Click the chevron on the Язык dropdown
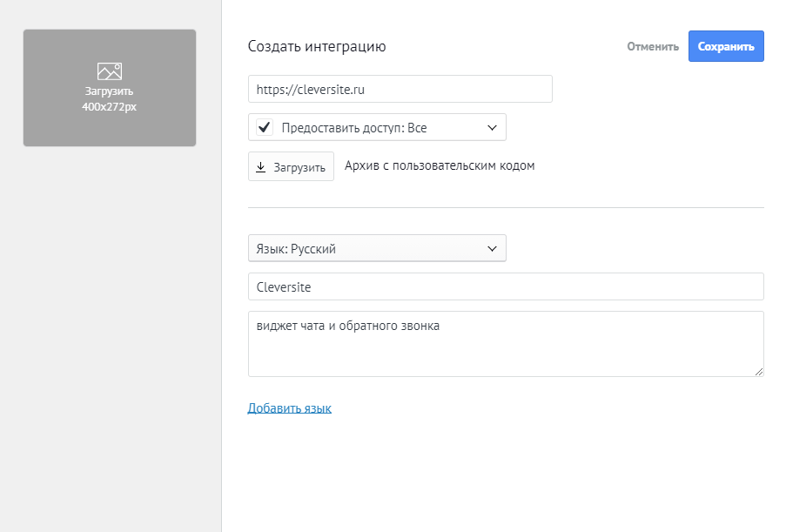 point(492,249)
